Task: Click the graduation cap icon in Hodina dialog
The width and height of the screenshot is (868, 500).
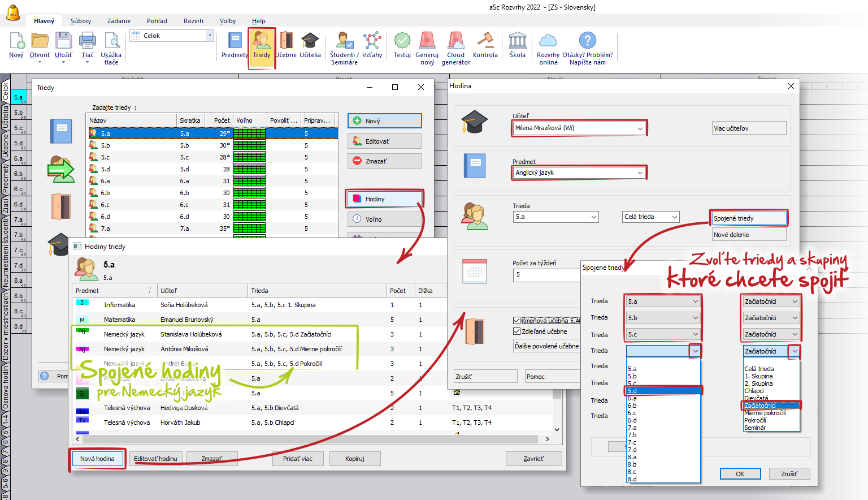Action: (x=474, y=122)
